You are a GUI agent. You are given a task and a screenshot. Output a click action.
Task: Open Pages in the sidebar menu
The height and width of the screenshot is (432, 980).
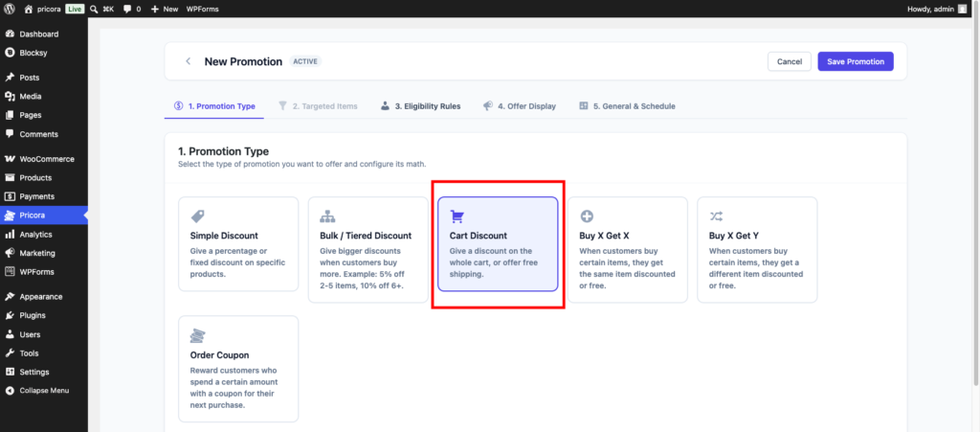click(44, 115)
